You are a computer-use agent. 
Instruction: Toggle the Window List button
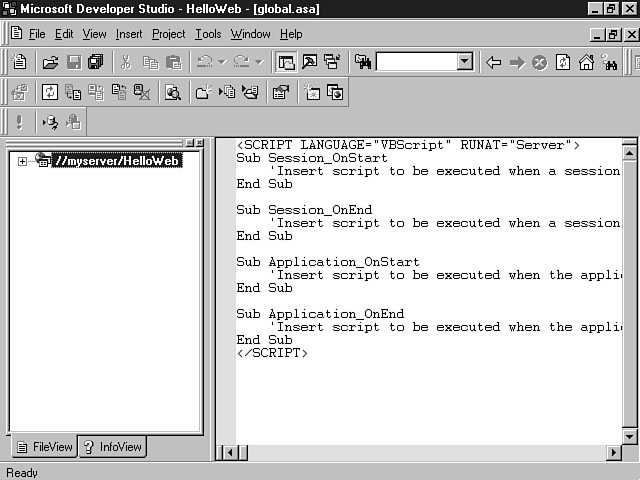(331, 62)
